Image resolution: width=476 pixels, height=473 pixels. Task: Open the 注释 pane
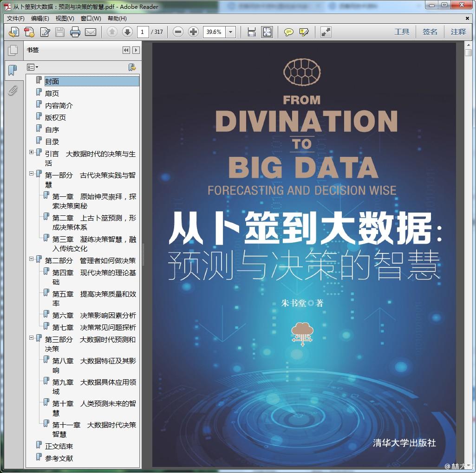click(x=458, y=32)
